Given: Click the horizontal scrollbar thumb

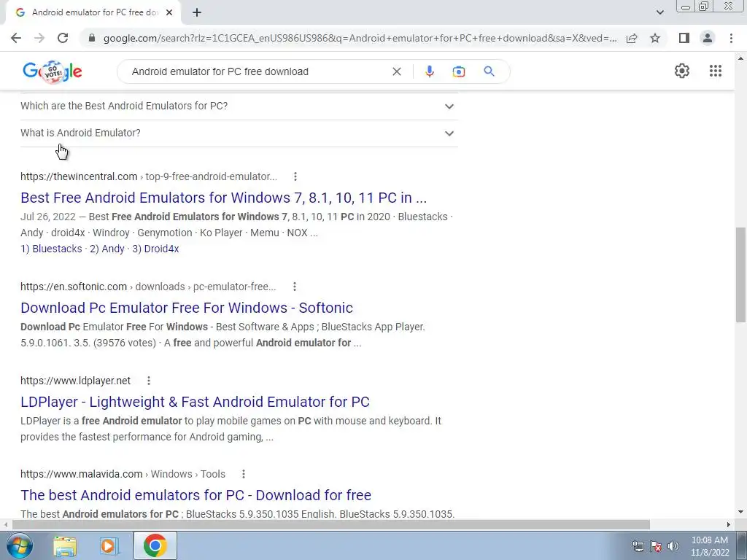Looking at the screenshot, I should click(330, 525).
